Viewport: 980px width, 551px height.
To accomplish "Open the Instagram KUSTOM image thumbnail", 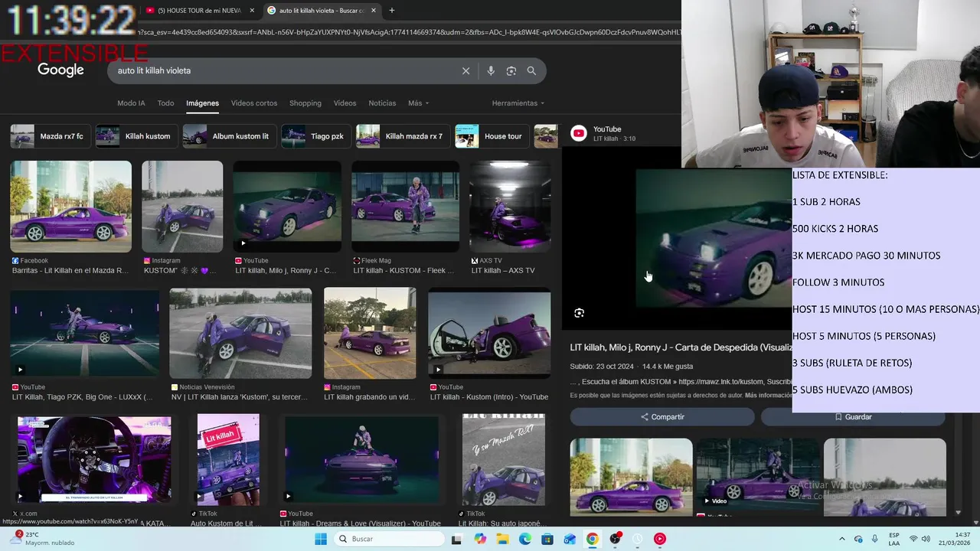I will 182,207.
